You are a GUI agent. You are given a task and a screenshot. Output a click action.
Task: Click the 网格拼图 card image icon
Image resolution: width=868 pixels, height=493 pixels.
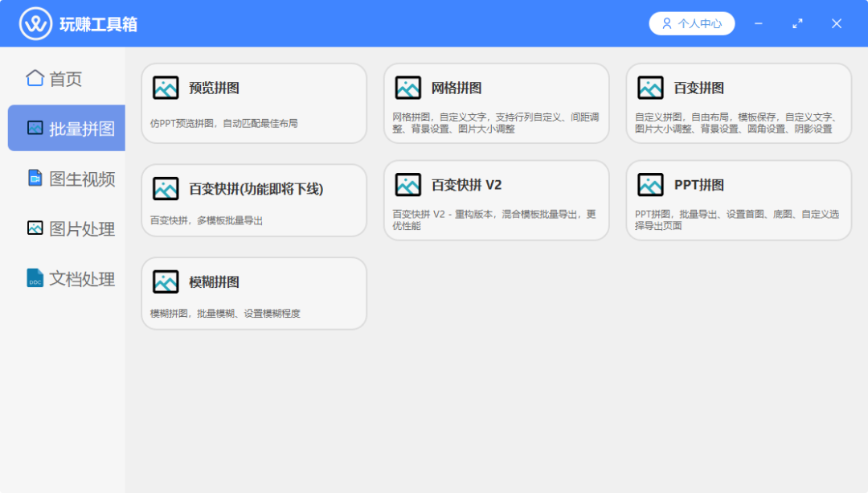(x=408, y=88)
